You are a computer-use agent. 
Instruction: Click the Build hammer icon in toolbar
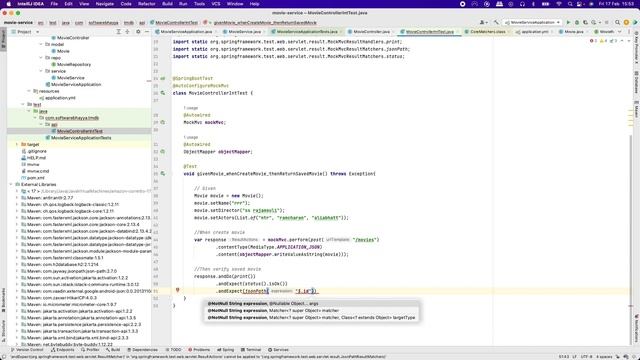(x=496, y=22)
